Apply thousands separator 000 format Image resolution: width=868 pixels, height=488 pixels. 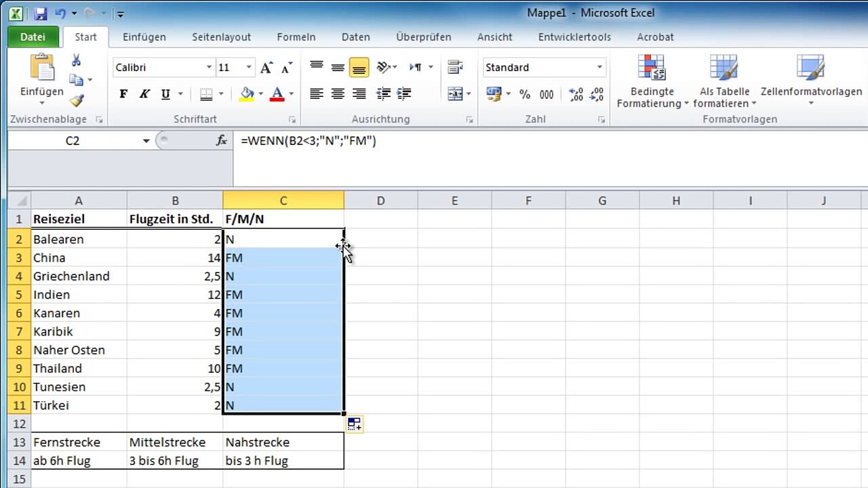click(547, 94)
